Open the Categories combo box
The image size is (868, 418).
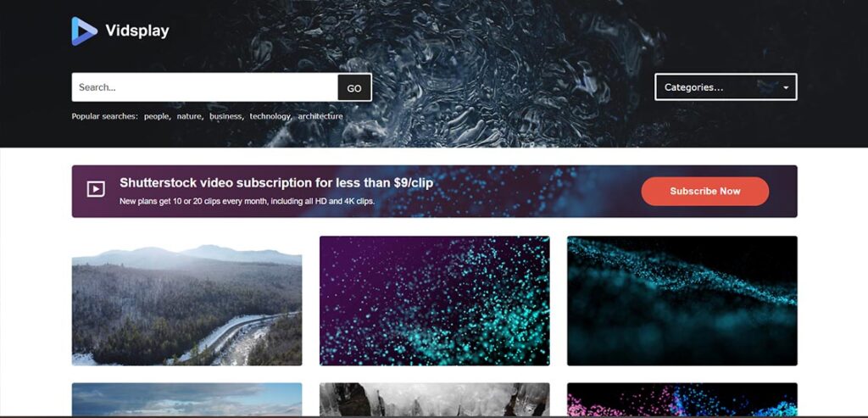pyautogui.click(x=726, y=87)
